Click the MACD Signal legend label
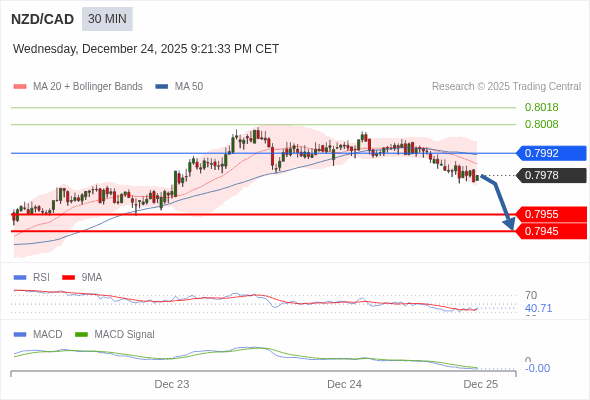Screen dimensions: 590x400 point(125,335)
